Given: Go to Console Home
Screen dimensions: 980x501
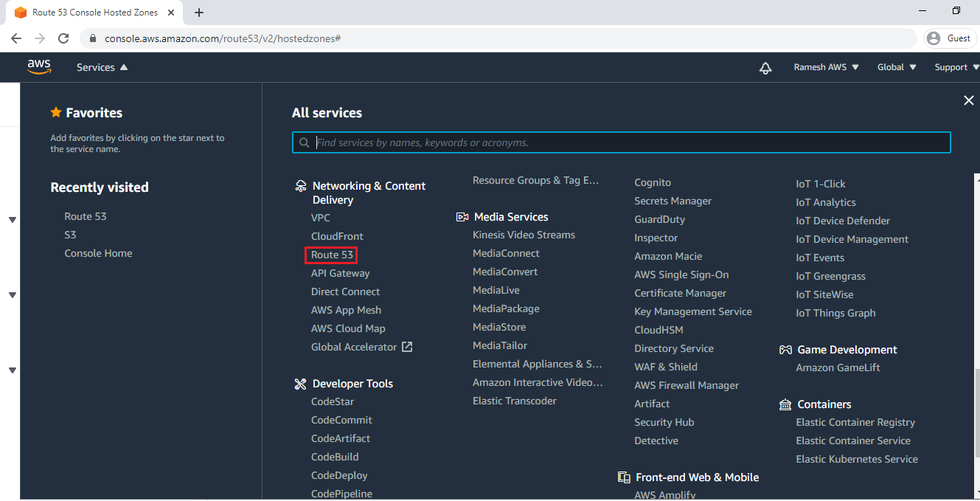Looking at the screenshot, I should [98, 253].
